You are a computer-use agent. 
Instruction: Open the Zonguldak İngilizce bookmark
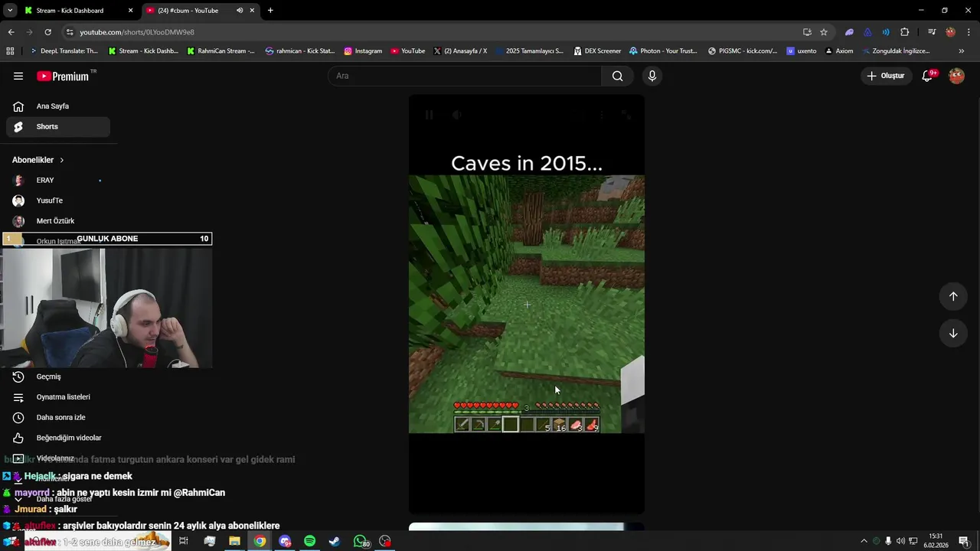[896, 51]
